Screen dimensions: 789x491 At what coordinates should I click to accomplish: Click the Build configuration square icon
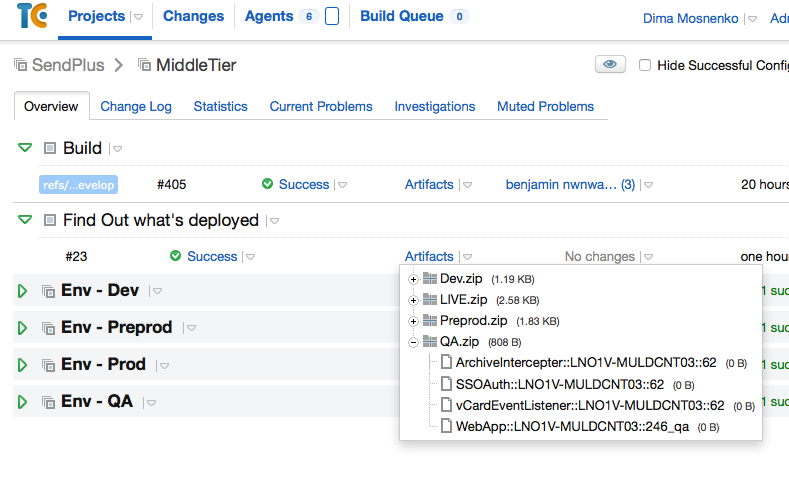pos(50,148)
